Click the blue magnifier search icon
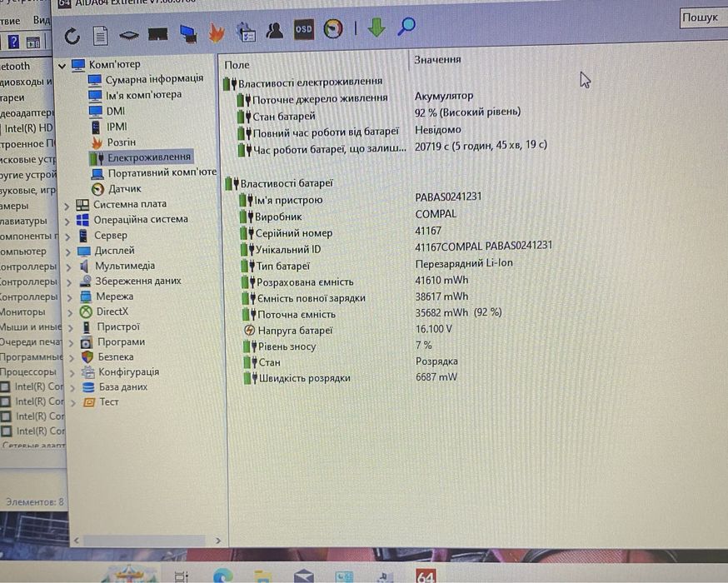728x583 pixels. click(406, 27)
